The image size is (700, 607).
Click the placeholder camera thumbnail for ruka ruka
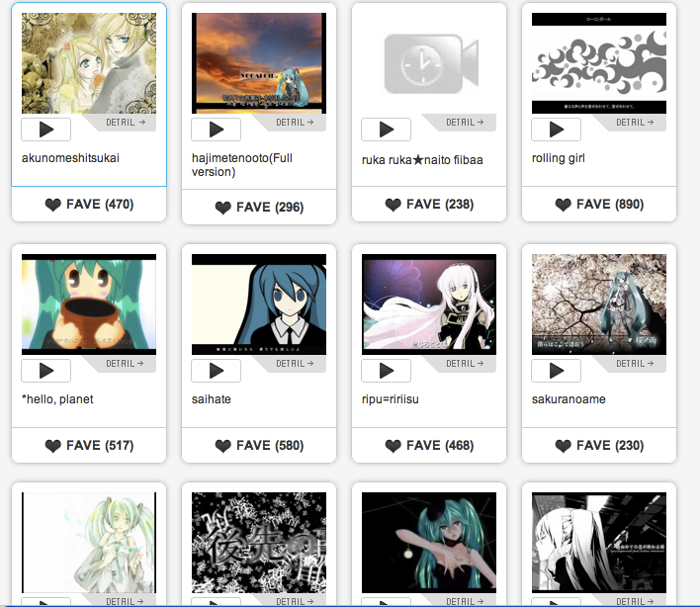point(429,63)
